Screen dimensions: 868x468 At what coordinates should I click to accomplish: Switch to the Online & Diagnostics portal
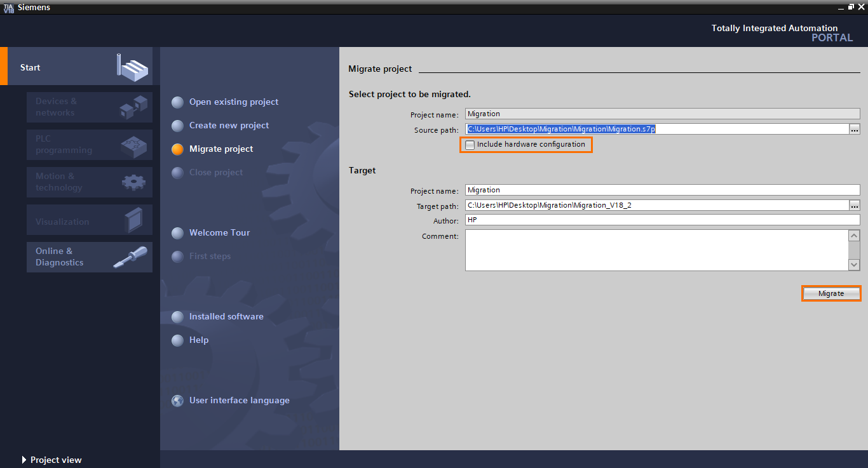(90, 257)
